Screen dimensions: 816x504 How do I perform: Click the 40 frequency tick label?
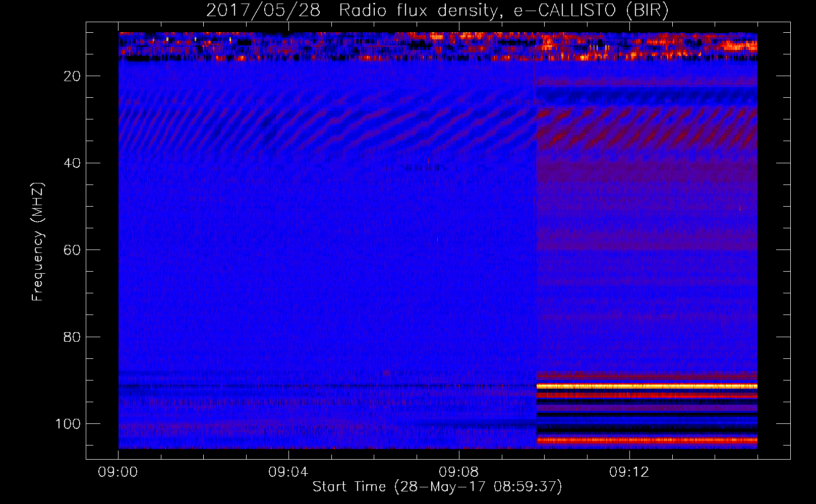[73, 163]
